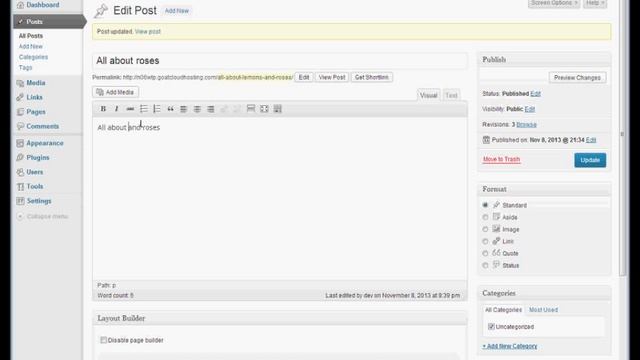Open Categories submenu item

click(x=33, y=57)
